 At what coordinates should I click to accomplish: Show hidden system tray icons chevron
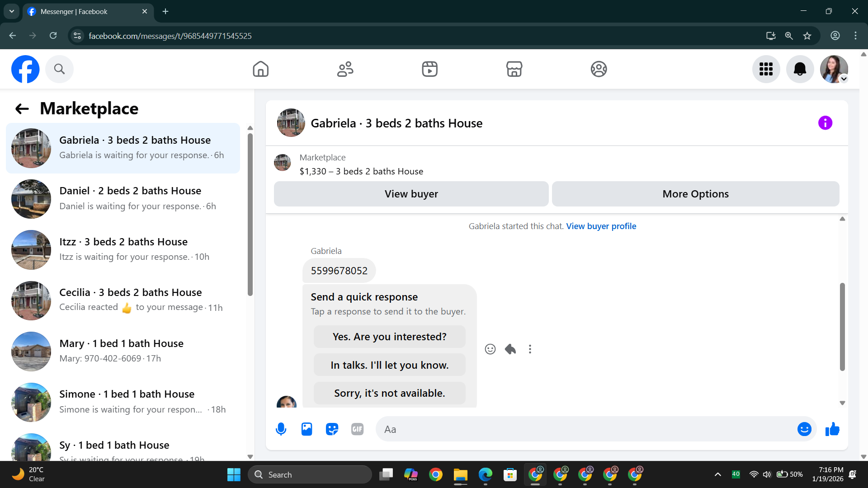tap(717, 474)
